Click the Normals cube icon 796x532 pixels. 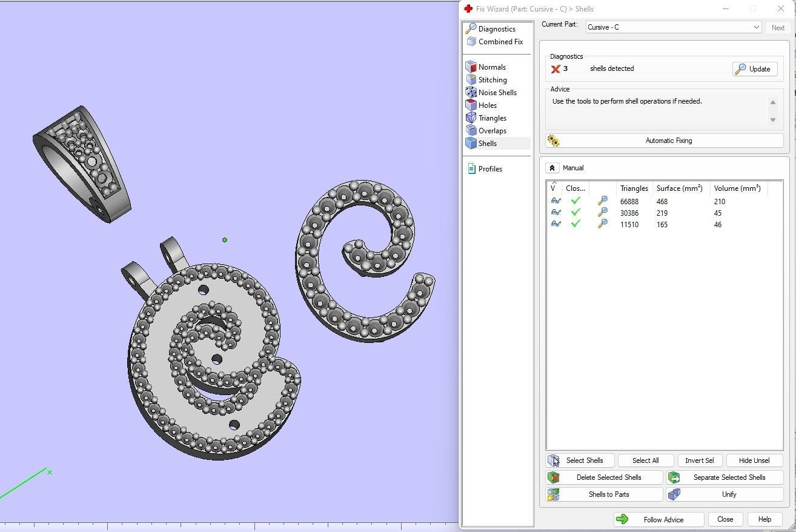(471, 67)
